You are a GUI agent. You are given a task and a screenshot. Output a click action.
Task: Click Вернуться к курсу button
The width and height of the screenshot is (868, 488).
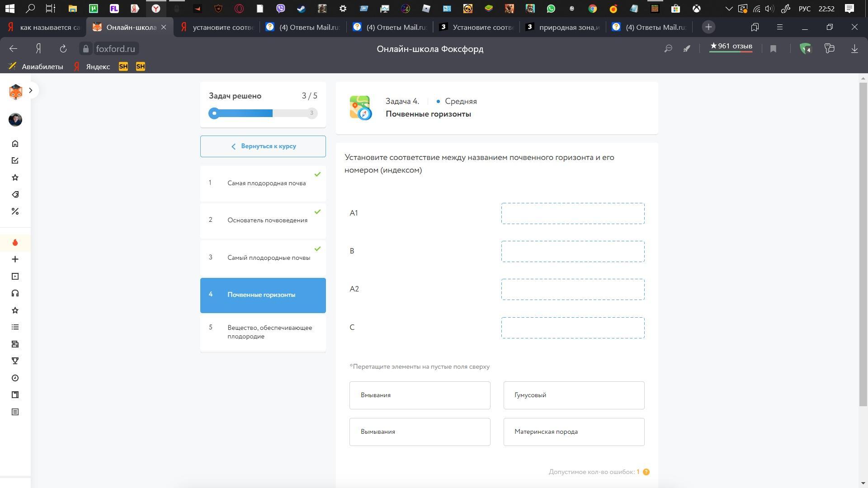(x=263, y=146)
